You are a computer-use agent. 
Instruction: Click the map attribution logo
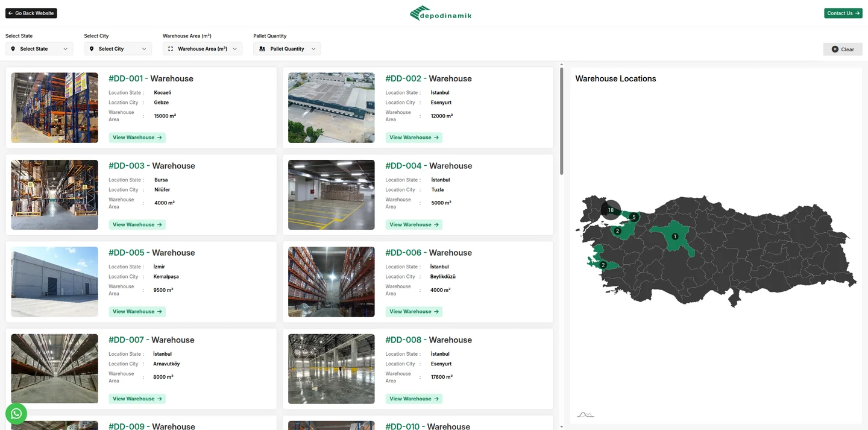coord(585,414)
